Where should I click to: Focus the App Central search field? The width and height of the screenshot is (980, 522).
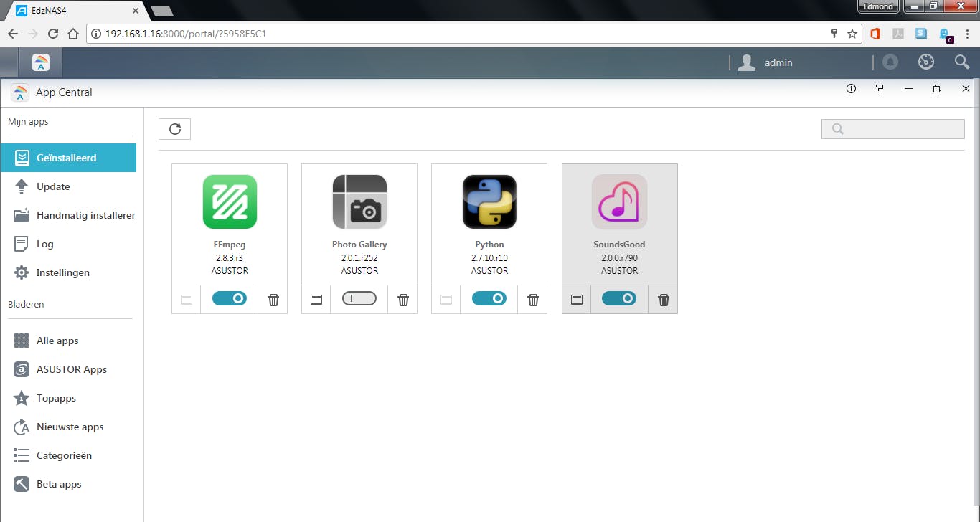892,129
